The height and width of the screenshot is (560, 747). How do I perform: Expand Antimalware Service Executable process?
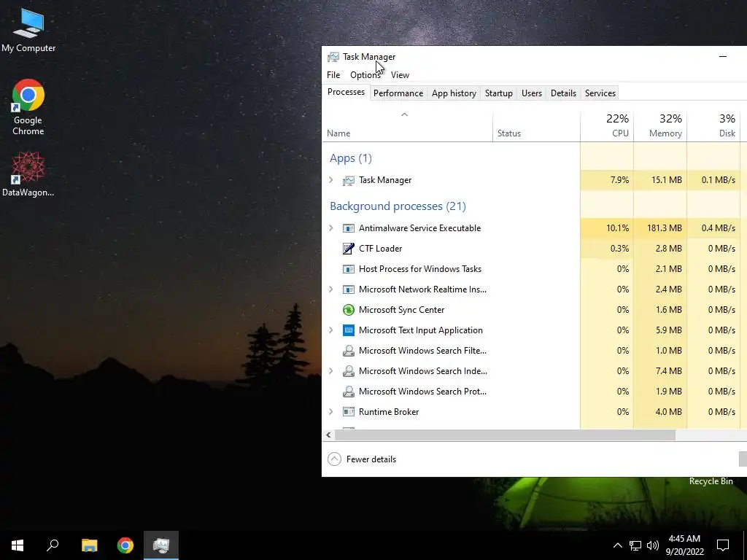[x=331, y=228]
